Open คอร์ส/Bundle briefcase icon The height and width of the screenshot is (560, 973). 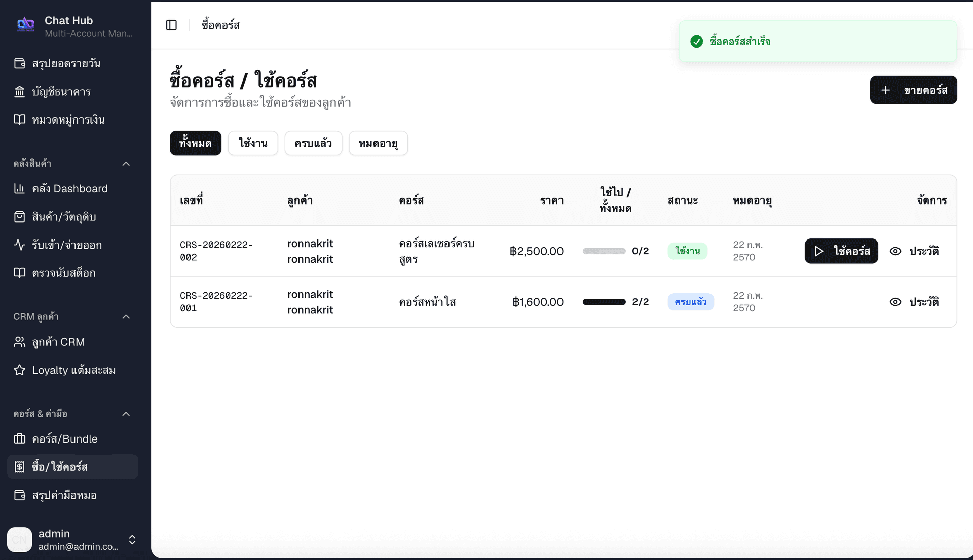pyautogui.click(x=19, y=438)
